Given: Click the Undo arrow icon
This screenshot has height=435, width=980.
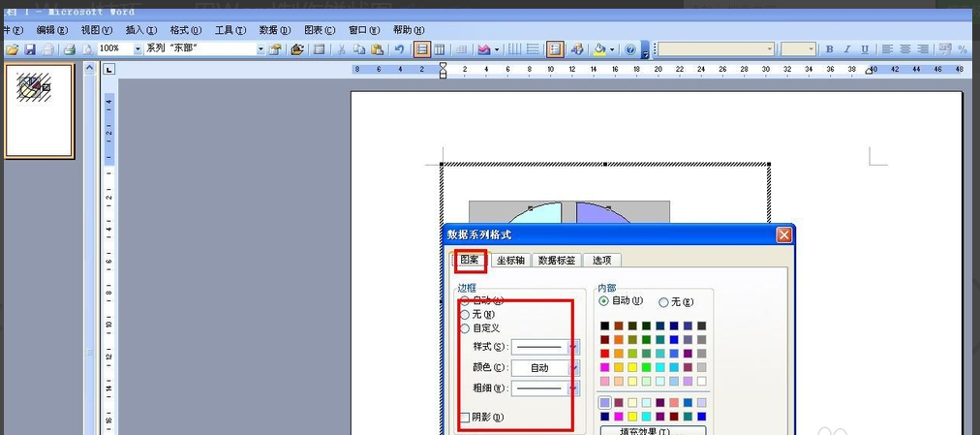Looking at the screenshot, I should pyautogui.click(x=399, y=49).
